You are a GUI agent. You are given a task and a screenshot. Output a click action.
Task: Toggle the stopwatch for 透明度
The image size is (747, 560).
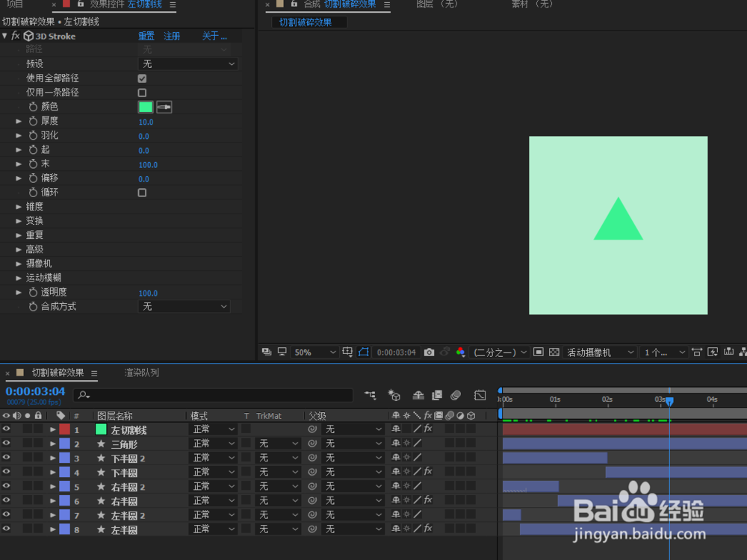click(33, 293)
